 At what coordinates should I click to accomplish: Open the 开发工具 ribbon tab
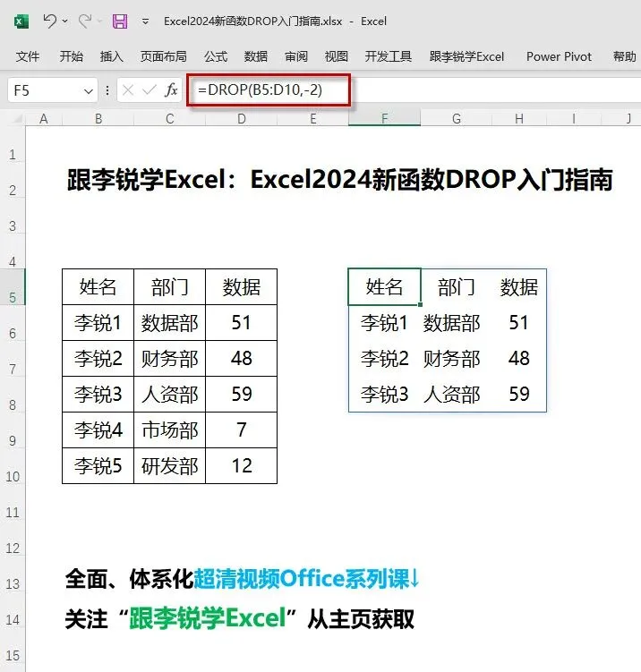click(x=388, y=56)
